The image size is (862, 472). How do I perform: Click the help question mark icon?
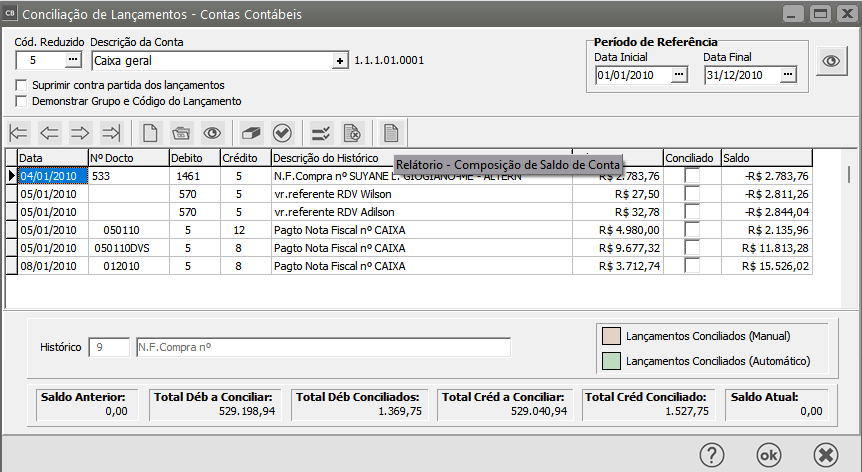tap(711, 453)
